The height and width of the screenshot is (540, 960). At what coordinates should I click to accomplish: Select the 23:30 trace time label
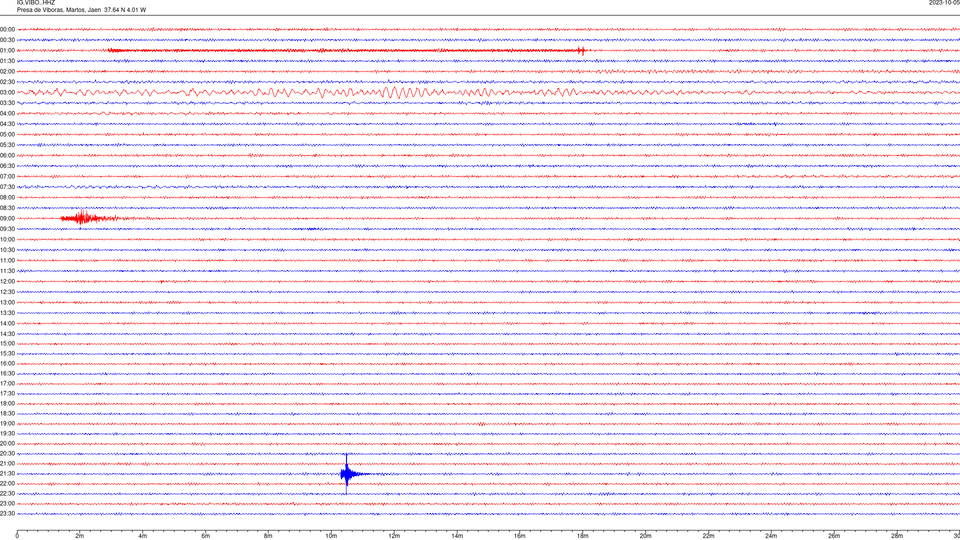7,514
